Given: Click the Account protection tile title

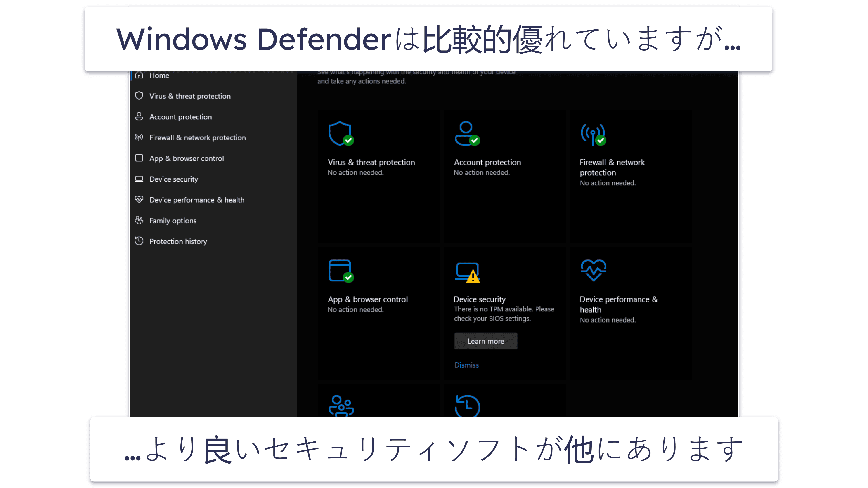Looking at the screenshot, I should click(487, 162).
